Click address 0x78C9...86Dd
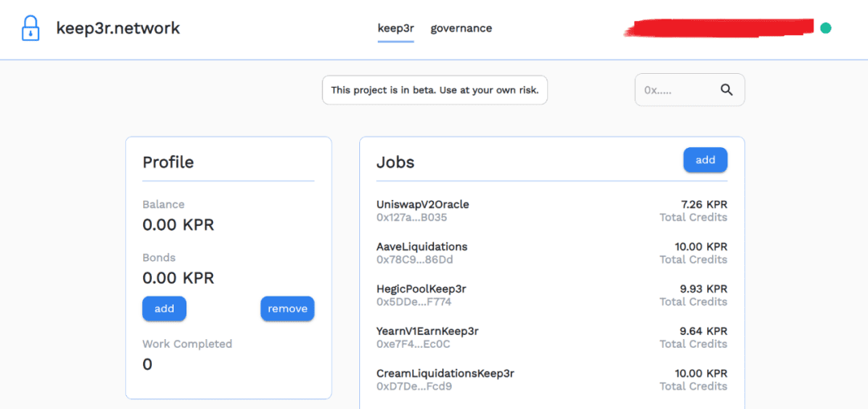This screenshot has width=868, height=409. tap(415, 260)
